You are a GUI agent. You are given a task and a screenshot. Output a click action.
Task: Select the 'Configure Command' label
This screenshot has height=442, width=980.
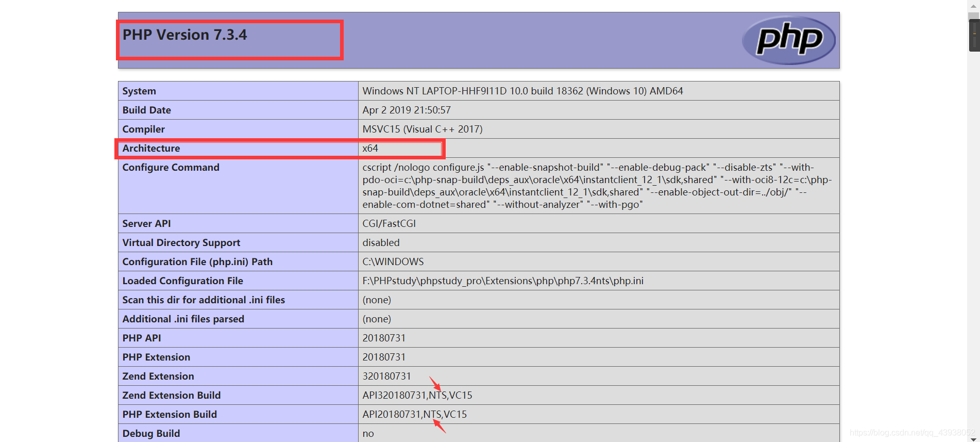pyautogui.click(x=171, y=167)
